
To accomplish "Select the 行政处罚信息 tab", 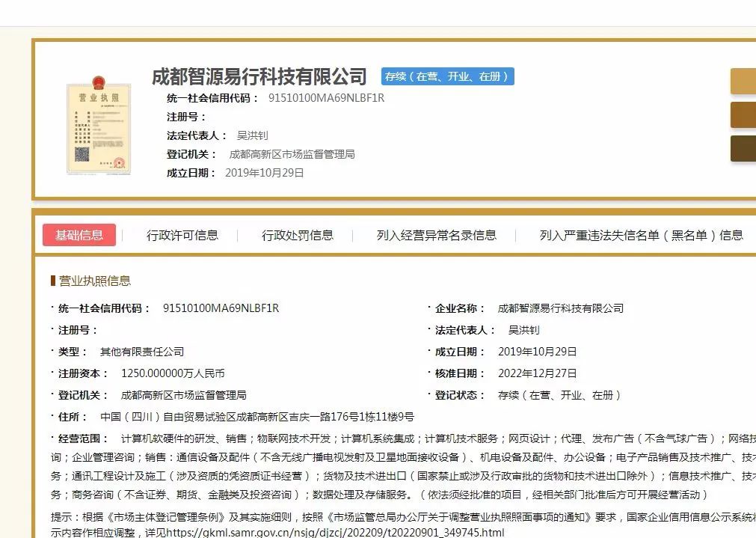I will (x=297, y=235).
